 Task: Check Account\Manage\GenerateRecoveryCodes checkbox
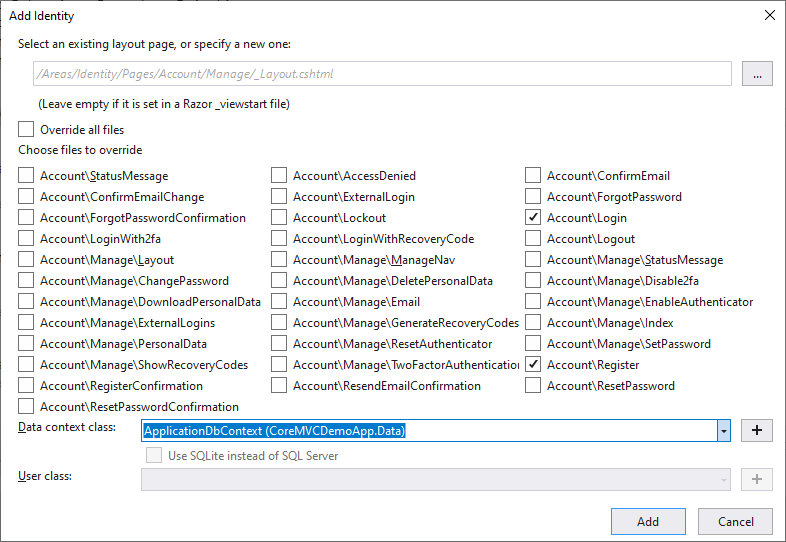(x=279, y=323)
